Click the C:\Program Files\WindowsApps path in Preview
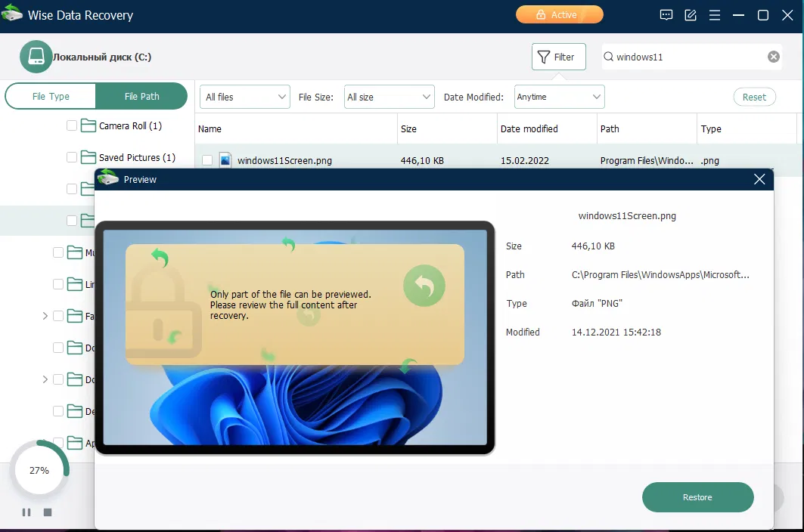 [x=660, y=275]
